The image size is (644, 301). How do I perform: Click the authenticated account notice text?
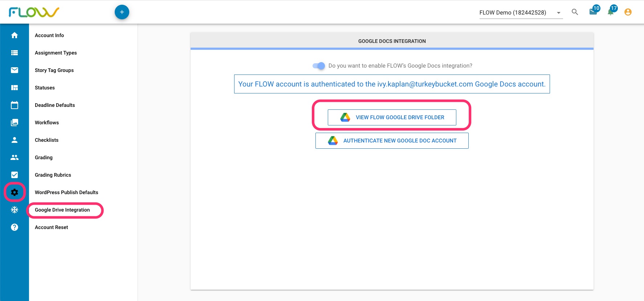pos(392,84)
